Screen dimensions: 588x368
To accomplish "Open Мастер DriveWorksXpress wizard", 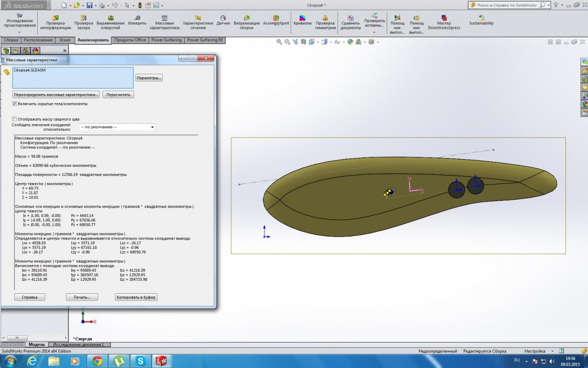I will pos(444,18).
